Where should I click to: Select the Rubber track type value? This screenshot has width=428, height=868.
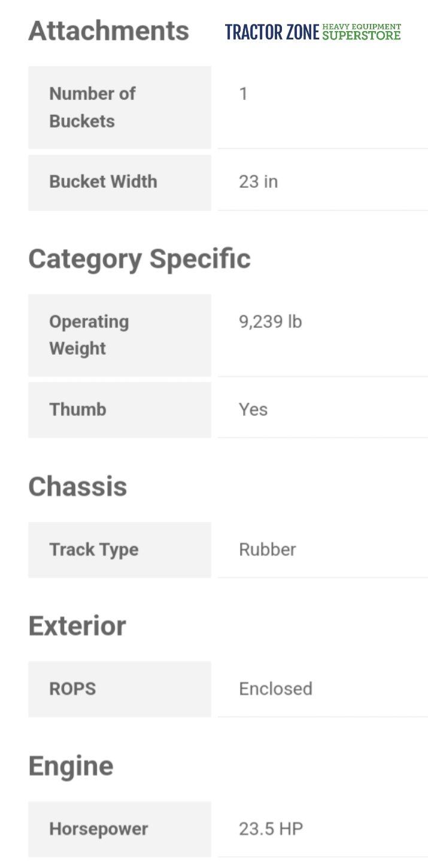coord(268,550)
